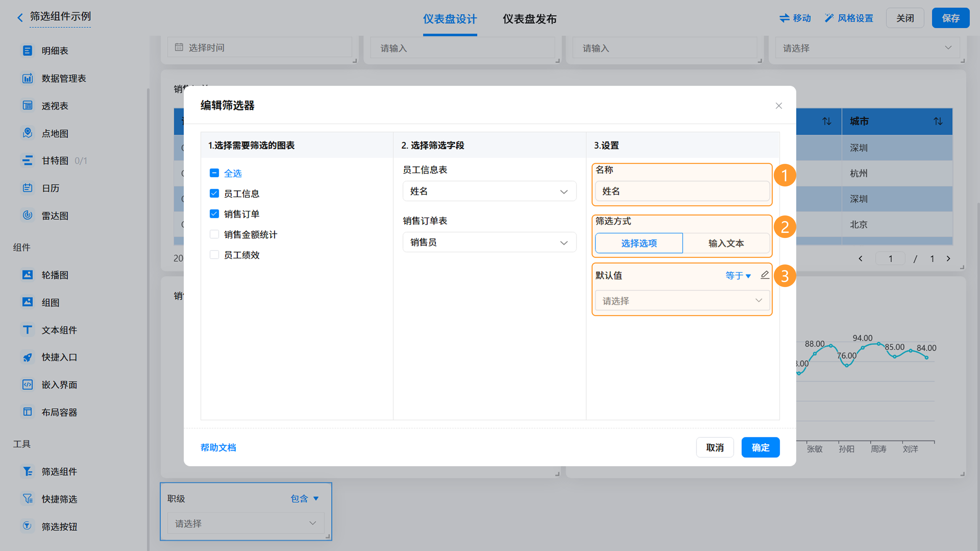This screenshot has height=551, width=980.
Task: Select the 数据管理表 icon
Action: (x=27, y=78)
